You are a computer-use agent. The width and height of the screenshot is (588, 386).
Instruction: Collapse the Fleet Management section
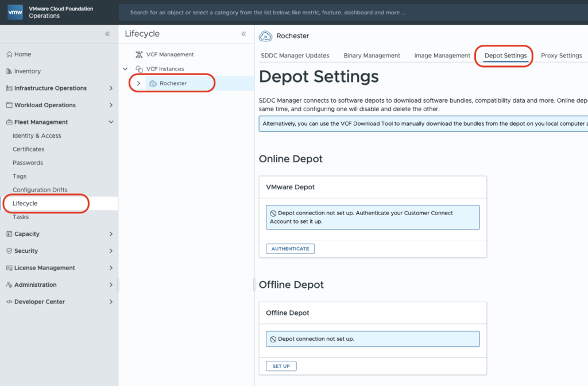click(x=111, y=122)
